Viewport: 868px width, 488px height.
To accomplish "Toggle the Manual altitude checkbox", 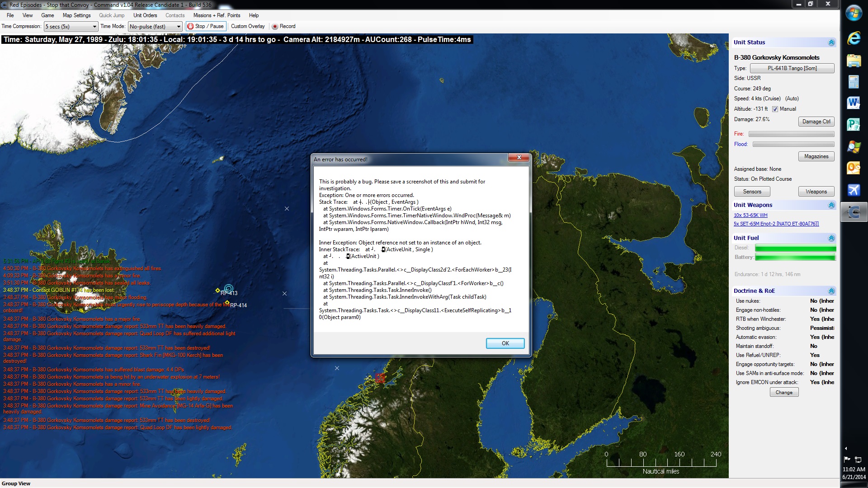I will coord(775,109).
